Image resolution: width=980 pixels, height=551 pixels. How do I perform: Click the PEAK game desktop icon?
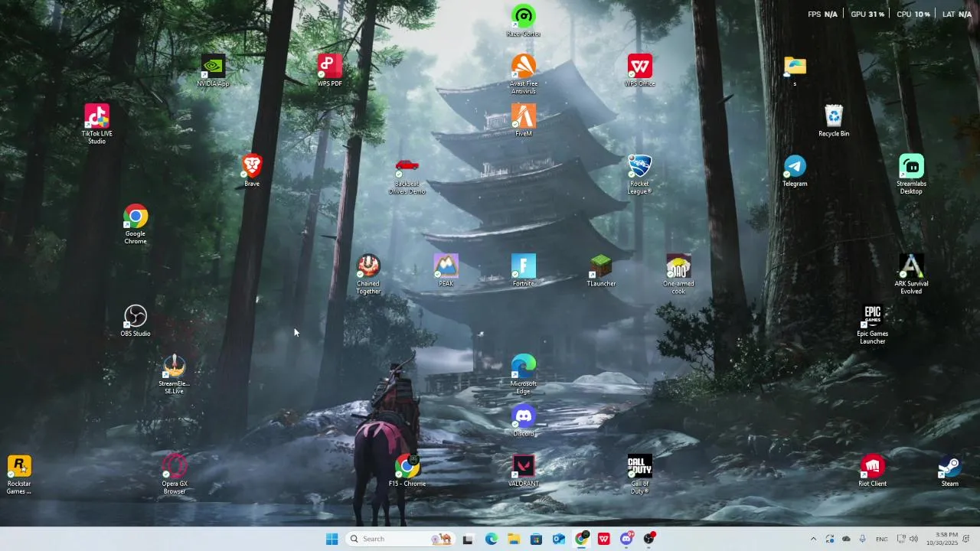pos(446,270)
